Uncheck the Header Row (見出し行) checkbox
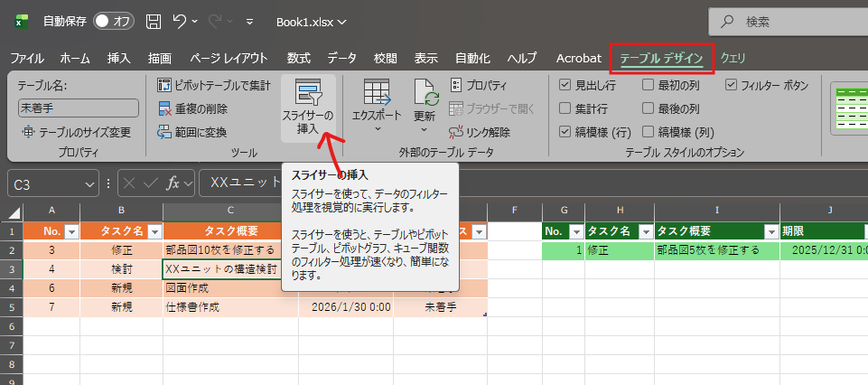This screenshot has width=868, height=385. [565, 85]
